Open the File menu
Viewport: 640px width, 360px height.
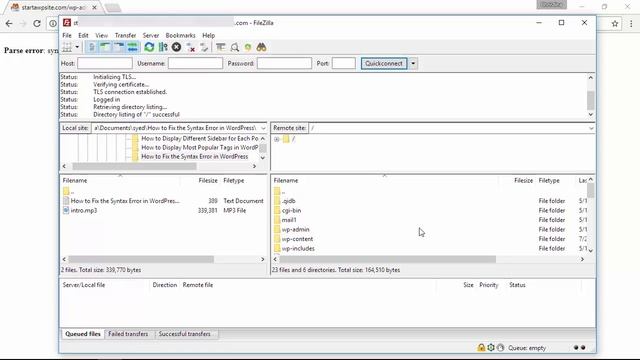(67, 36)
